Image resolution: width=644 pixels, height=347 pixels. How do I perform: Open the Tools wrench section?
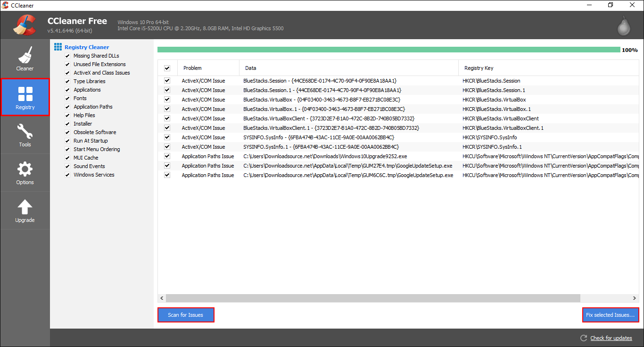tap(25, 135)
